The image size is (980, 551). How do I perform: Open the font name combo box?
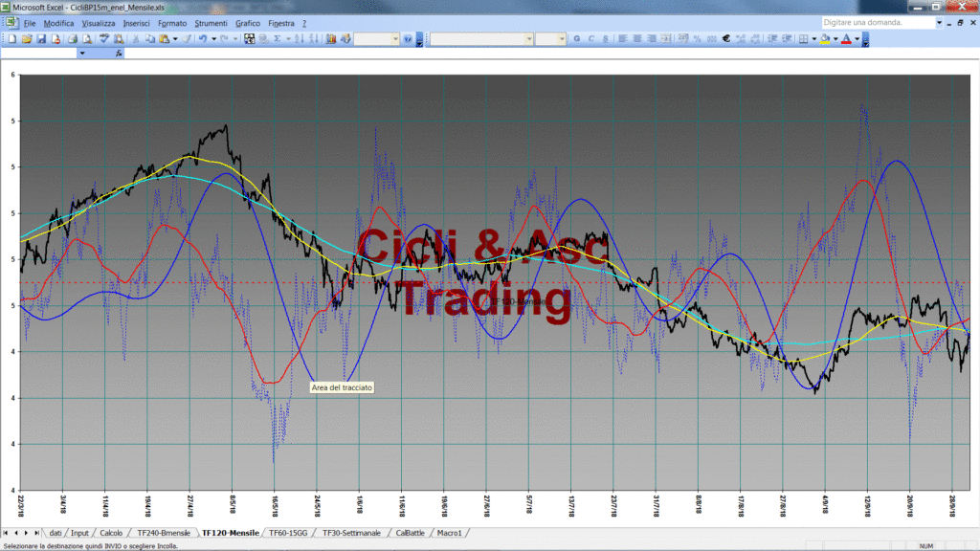click(481, 38)
